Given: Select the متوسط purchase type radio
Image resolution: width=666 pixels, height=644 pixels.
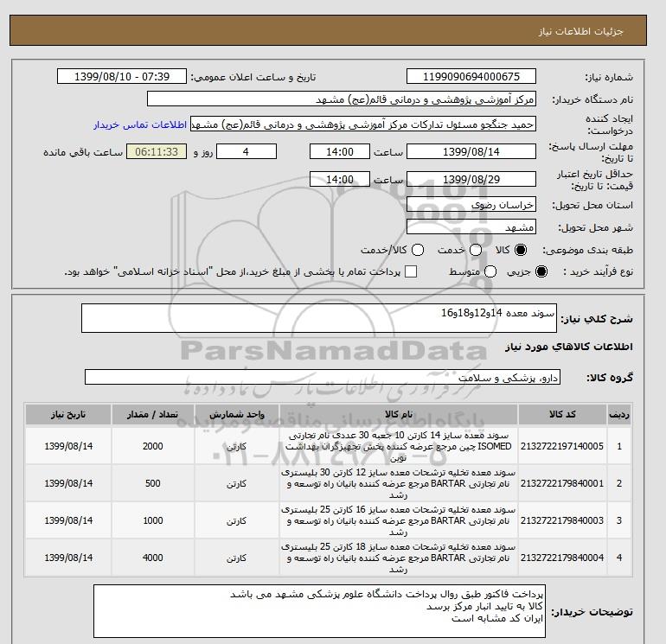Looking at the screenshot, I should (x=490, y=271).
